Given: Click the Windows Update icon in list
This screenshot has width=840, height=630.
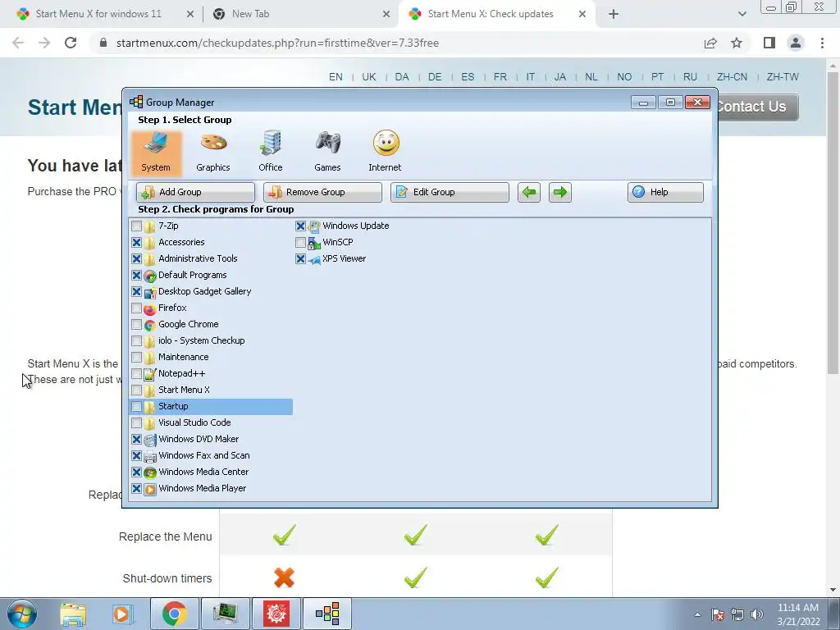Looking at the screenshot, I should click(x=314, y=226).
